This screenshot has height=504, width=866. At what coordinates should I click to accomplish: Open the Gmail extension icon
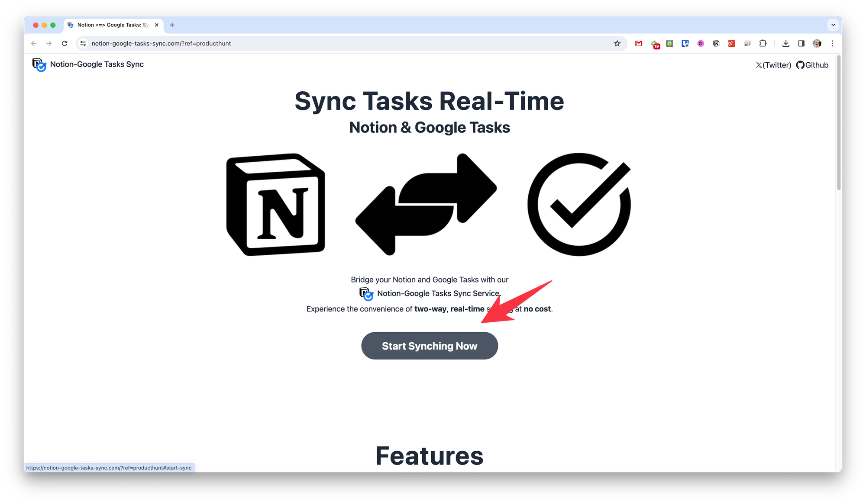(x=639, y=43)
